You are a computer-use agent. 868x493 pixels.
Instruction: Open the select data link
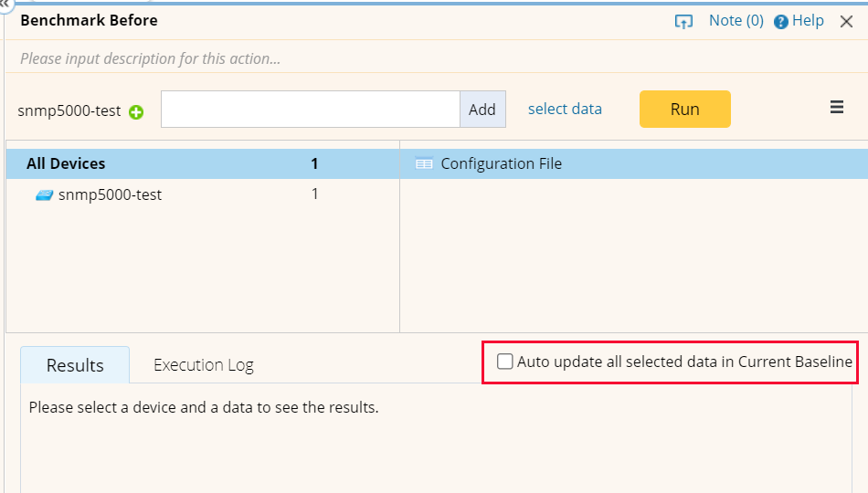coord(565,109)
